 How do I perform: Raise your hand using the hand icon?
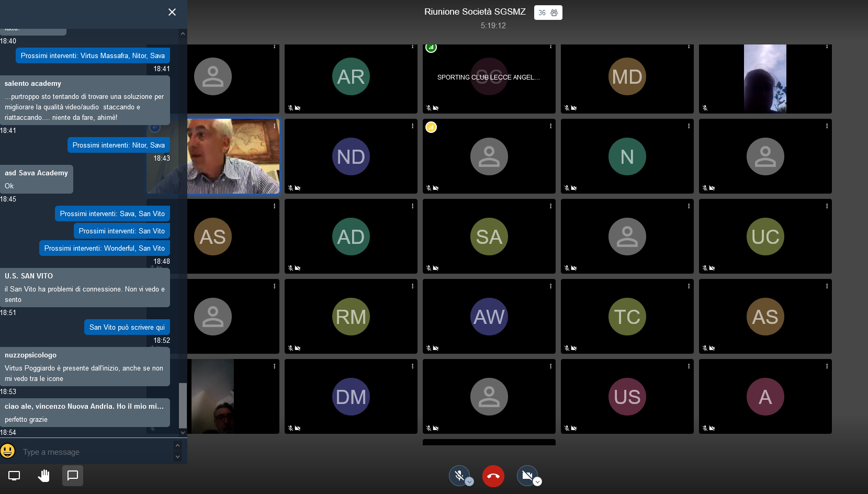coord(43,476)
